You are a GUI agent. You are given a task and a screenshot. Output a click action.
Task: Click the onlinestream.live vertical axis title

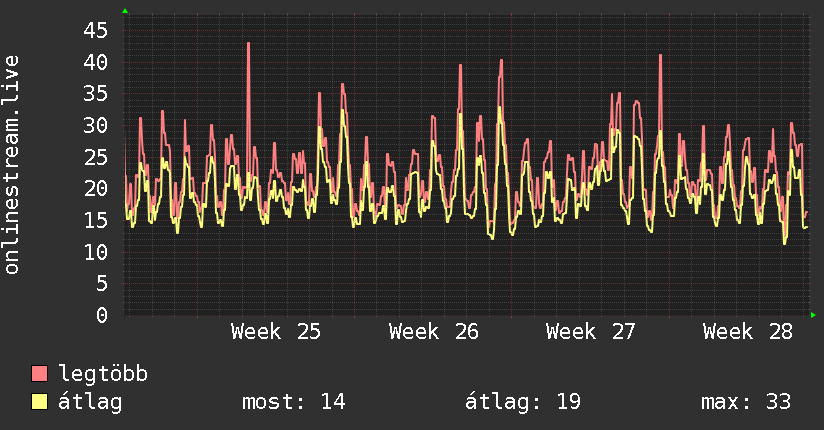point(11,165)
